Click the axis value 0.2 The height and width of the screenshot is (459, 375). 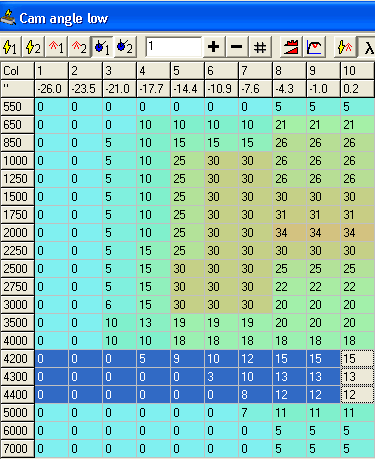click(358, 89)
